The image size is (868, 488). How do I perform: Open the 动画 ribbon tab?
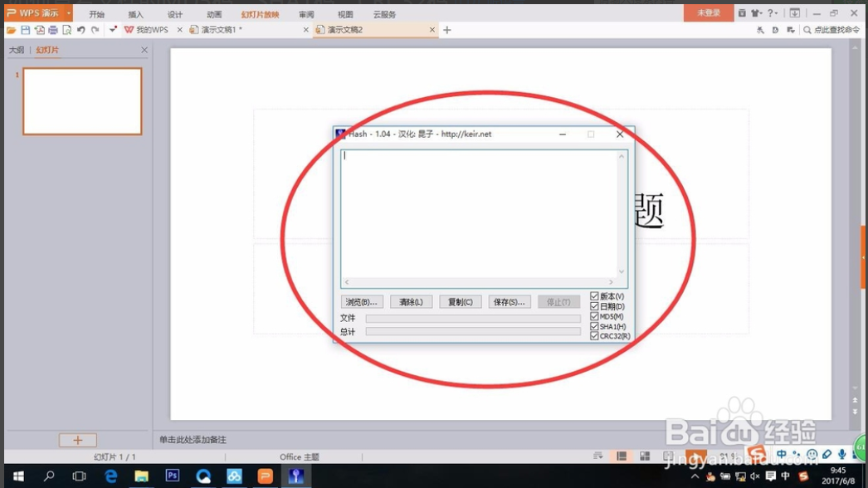click(214, 14)
